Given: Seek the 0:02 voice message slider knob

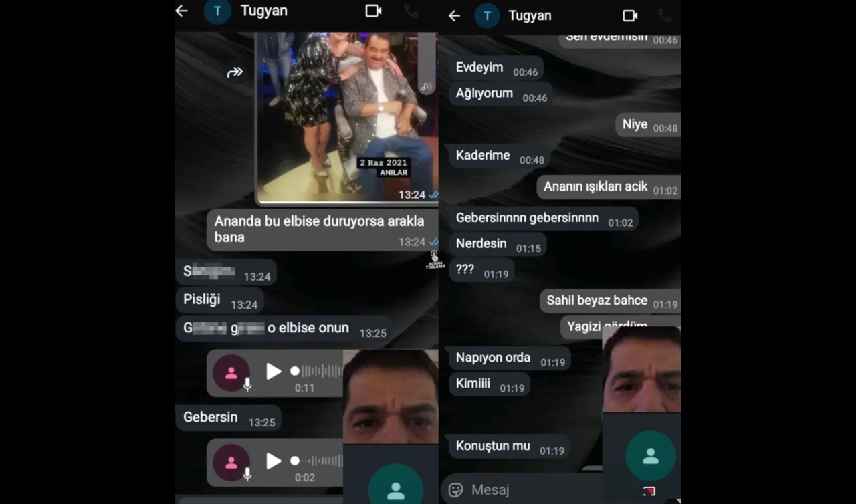Looking at the screenshot, I should click(295, 461).
